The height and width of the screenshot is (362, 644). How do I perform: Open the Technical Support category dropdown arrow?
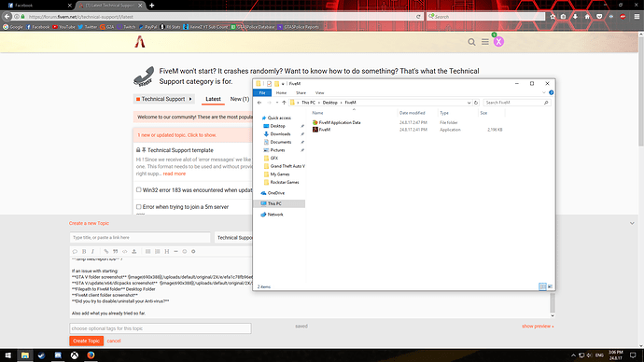[190, 99]
